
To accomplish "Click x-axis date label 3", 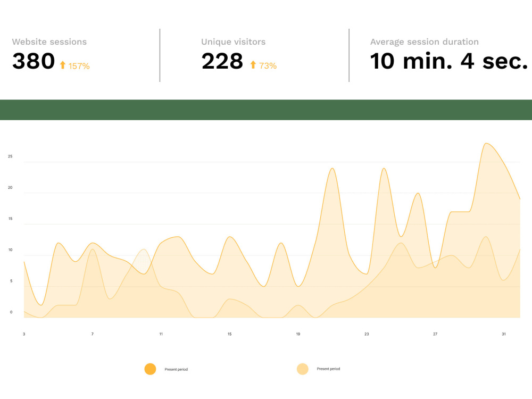I will point(24,334).
